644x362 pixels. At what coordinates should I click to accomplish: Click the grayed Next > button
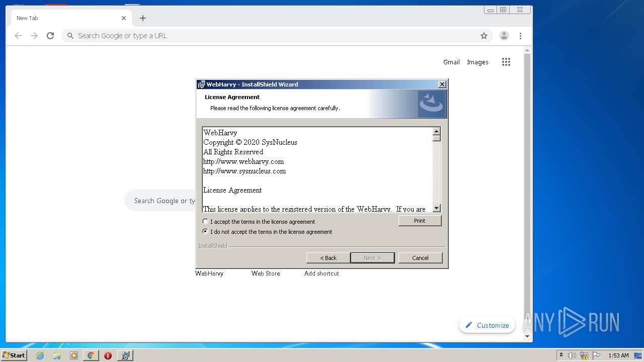tap(372, 258)
